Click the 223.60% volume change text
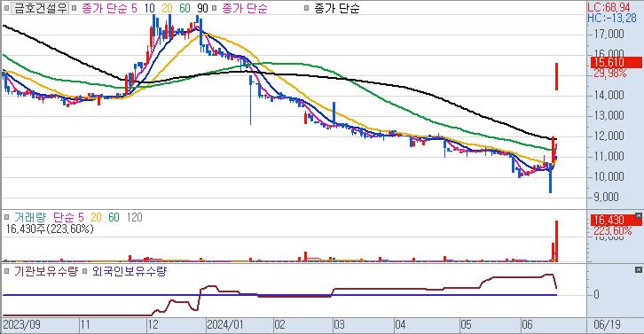The width and height of the screenshot is (644, 334). pyautogui.click(x=612, y=231)
